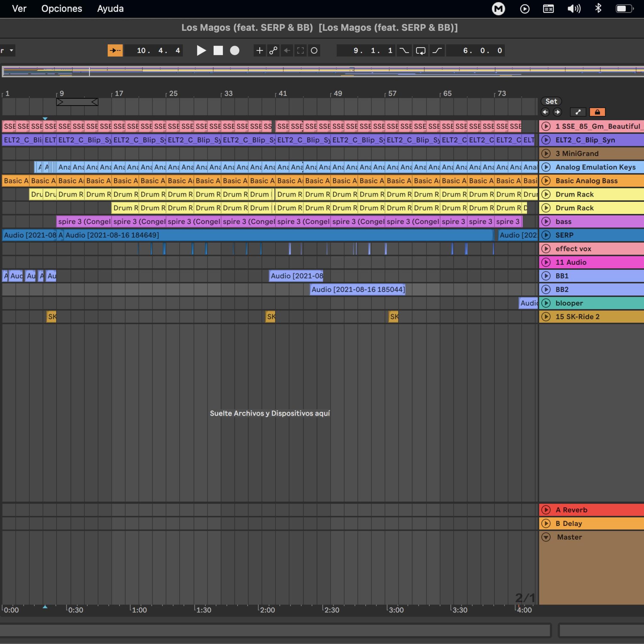Viewport: 644px width, 644px height.
Task: Unfold the Master track
Action: pos(546,537)
